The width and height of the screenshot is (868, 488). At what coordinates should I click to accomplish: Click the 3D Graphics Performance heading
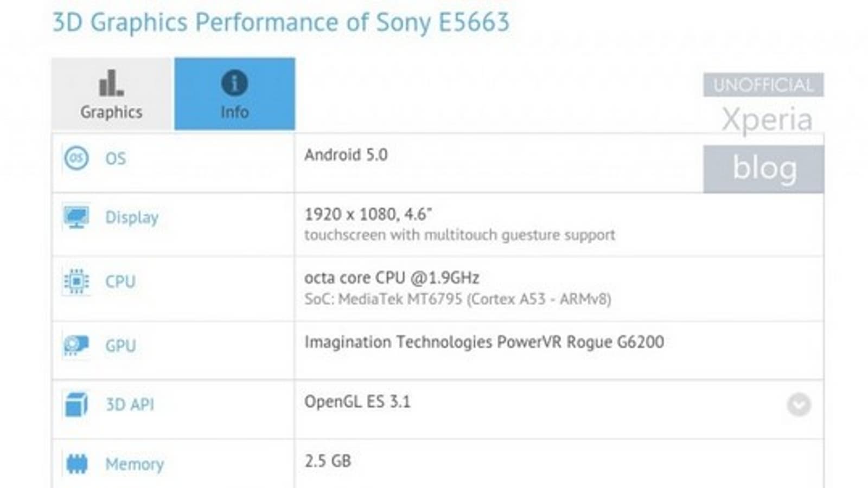point(280,23)
